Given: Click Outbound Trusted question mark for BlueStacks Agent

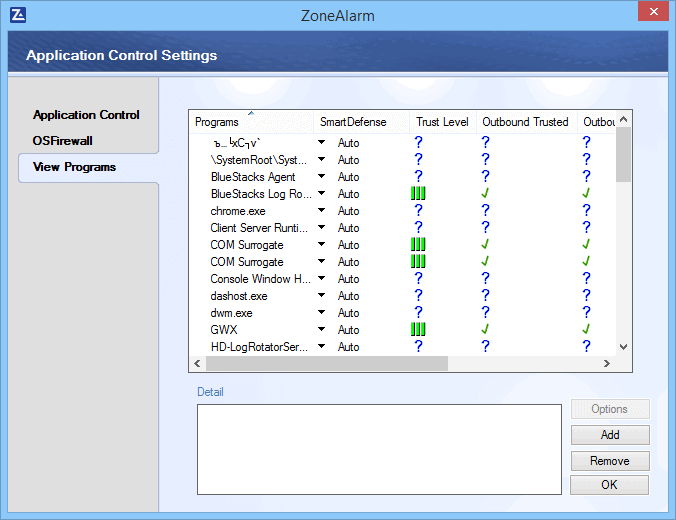Looking at the screenshot, I should 485,176.
